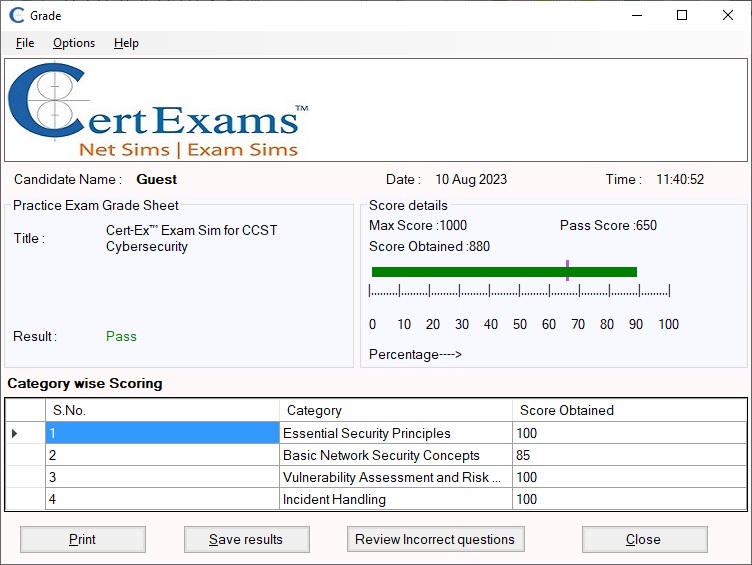Screen dimensions: 752x565
Task: Open the Options menu
Action: click(x=74, y=43)
